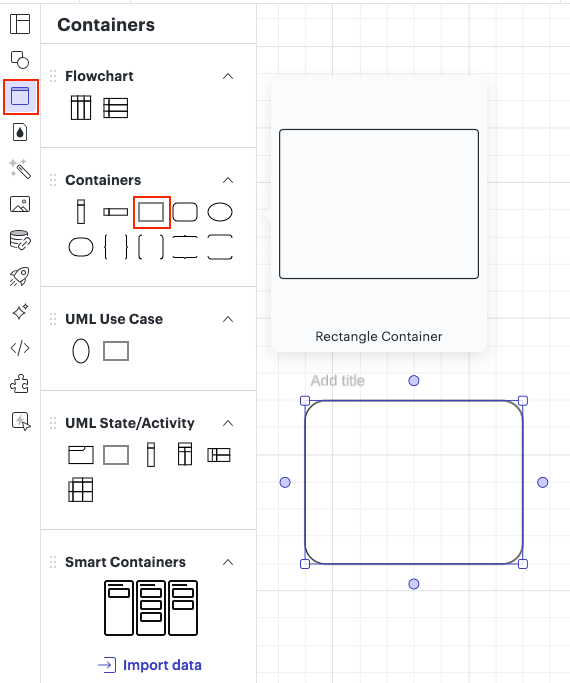Viewport: 570px width, 683px height.
Task: Select the Rectangle Container shape
Action: tap(151, 212)
